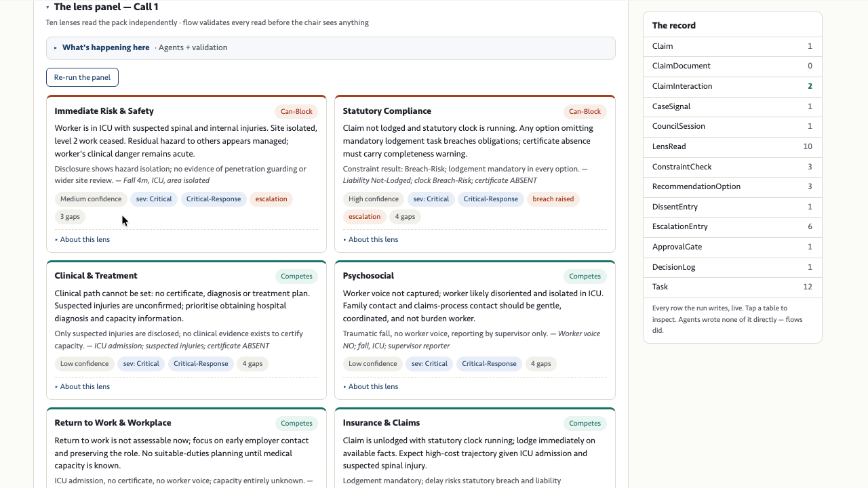Click the Competes badge on Return to Work & Workplace

tap(296, 424)
